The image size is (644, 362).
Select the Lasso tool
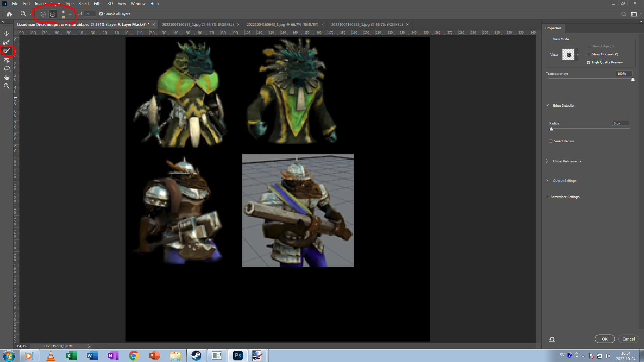6,68
